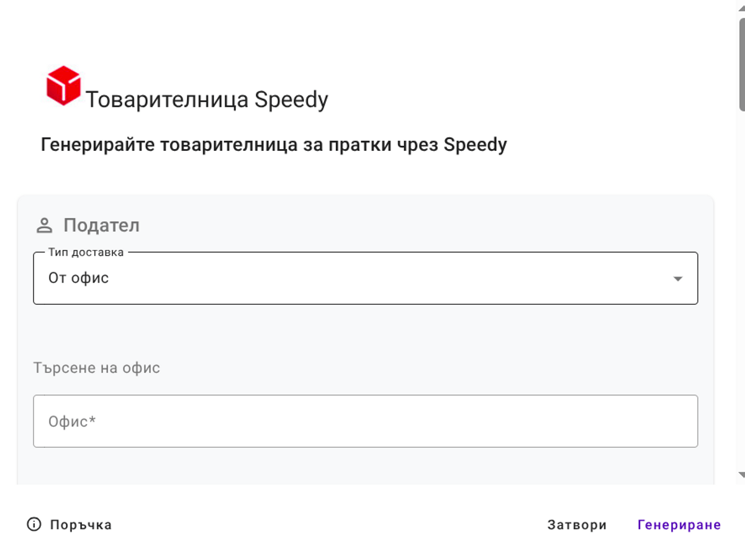
Task: Click the scroll-up arrow at top right
Action: click(x=739, y=8)
